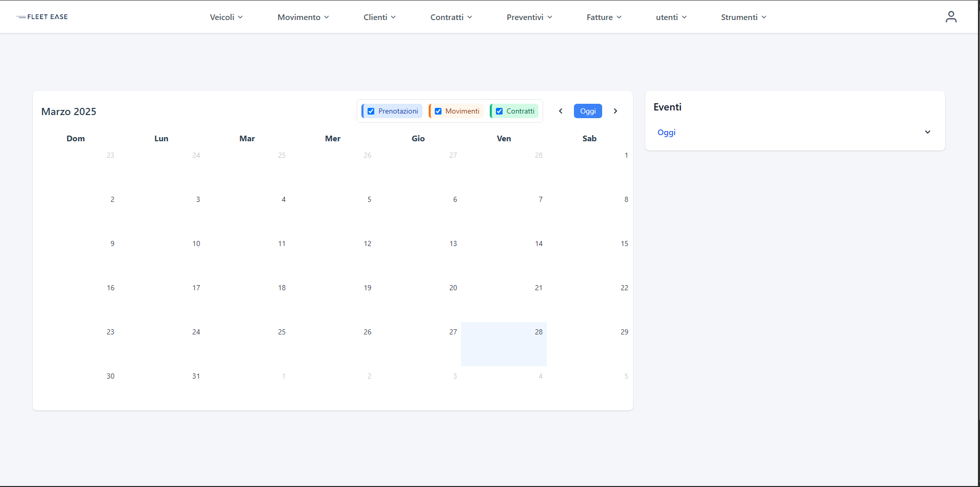
Task: Disable the Contratti filter checkbox
Action: (499, 111)
